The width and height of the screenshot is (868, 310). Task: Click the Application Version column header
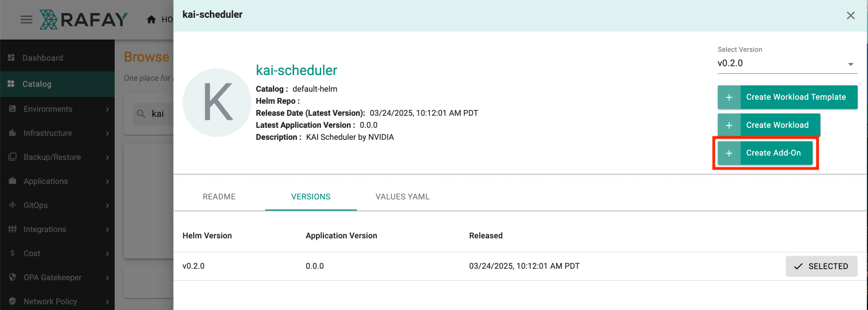[x=341, y=236]
